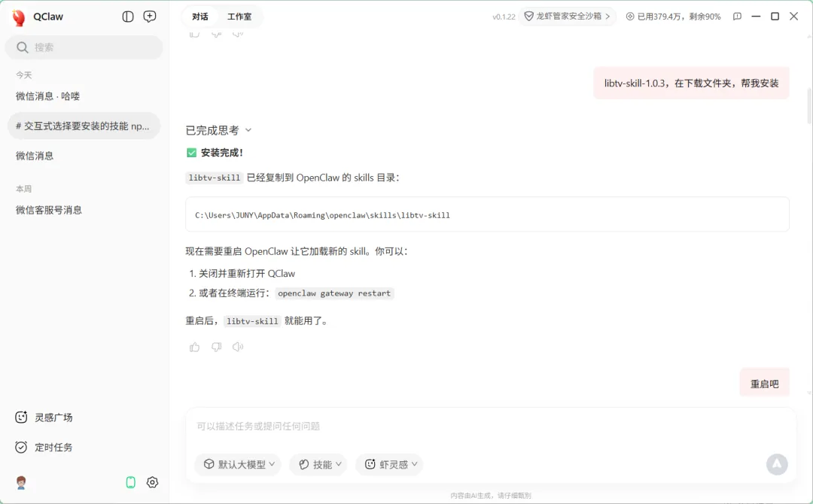Click the user message 重启吧
813x504 pixels.
point(764,384)
